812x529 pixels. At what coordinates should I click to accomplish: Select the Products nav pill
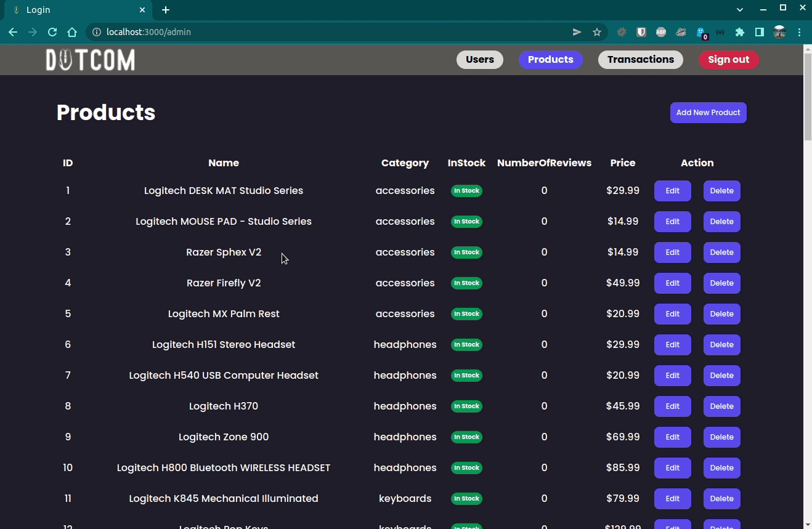551,60
